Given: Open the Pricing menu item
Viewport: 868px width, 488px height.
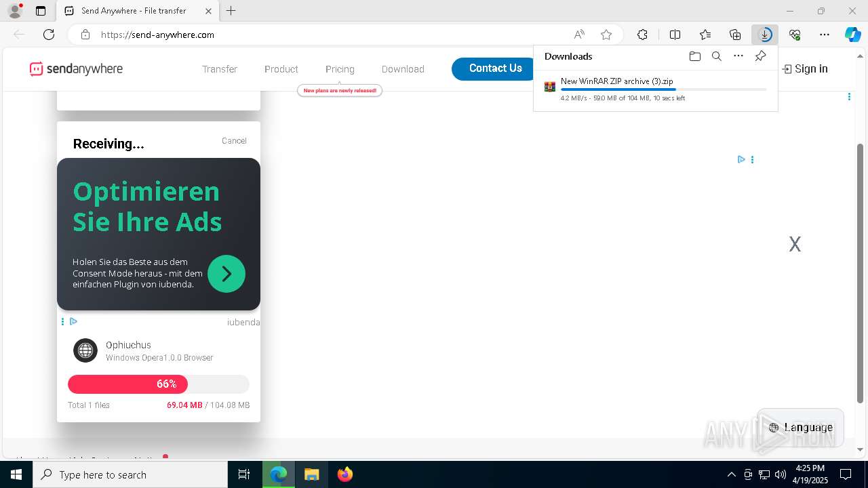Looking at the screenshot, I should click(340, 69).
